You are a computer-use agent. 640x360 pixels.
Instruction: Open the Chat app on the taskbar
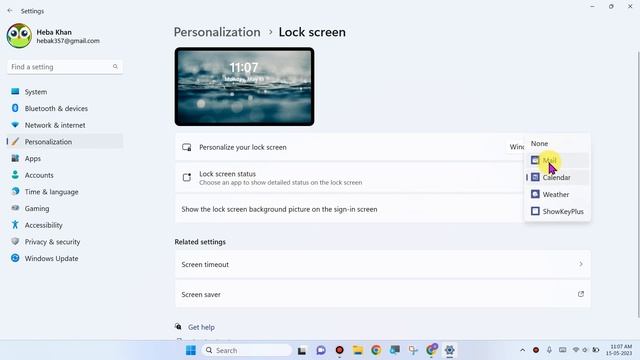321,350
